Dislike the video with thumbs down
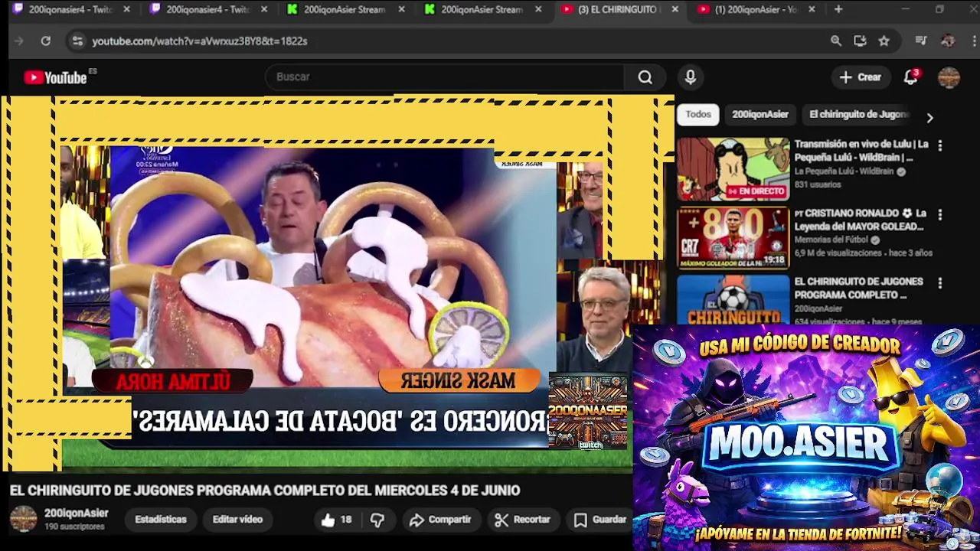This screenshot has height=551, width=980. tap(377, 520)
